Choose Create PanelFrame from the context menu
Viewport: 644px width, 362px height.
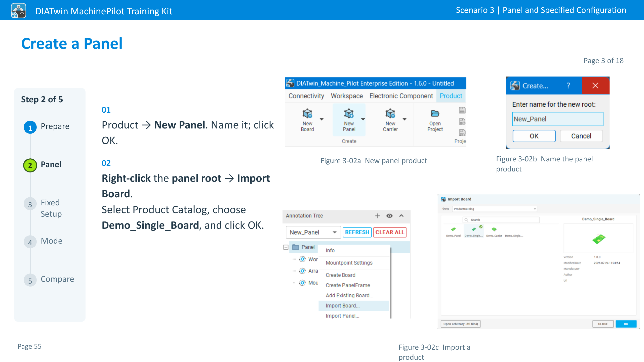tap(354, 285)
